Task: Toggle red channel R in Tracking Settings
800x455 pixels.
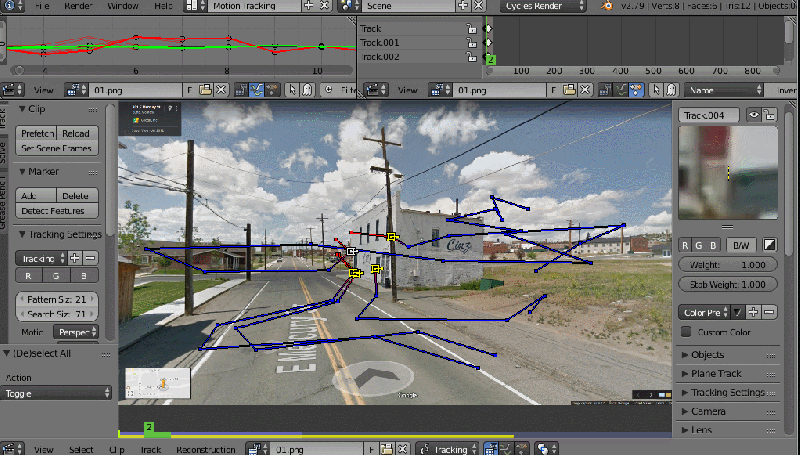Action: 28,276
